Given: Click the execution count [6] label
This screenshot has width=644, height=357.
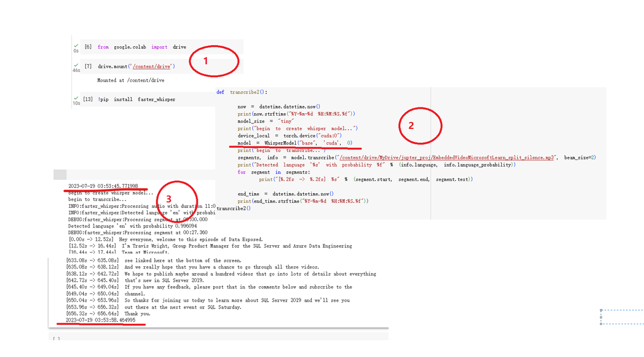Looking at the screenshot, I should (88, 47).
